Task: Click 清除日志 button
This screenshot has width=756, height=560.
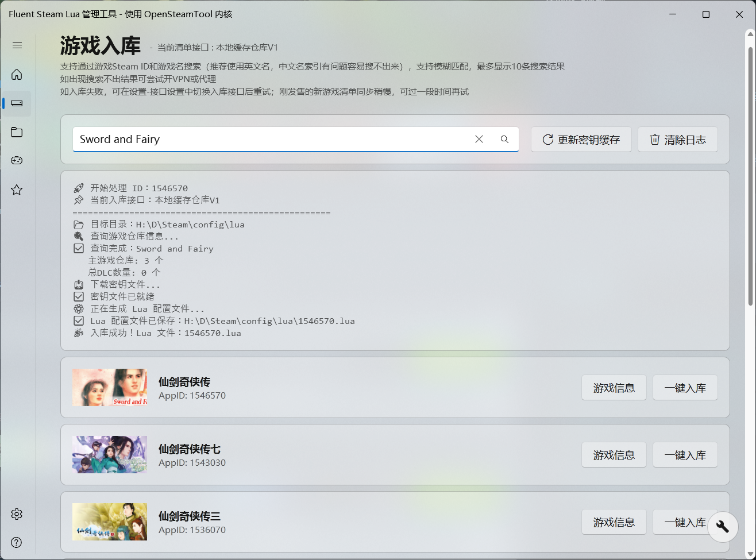Action: click(678, 140)
